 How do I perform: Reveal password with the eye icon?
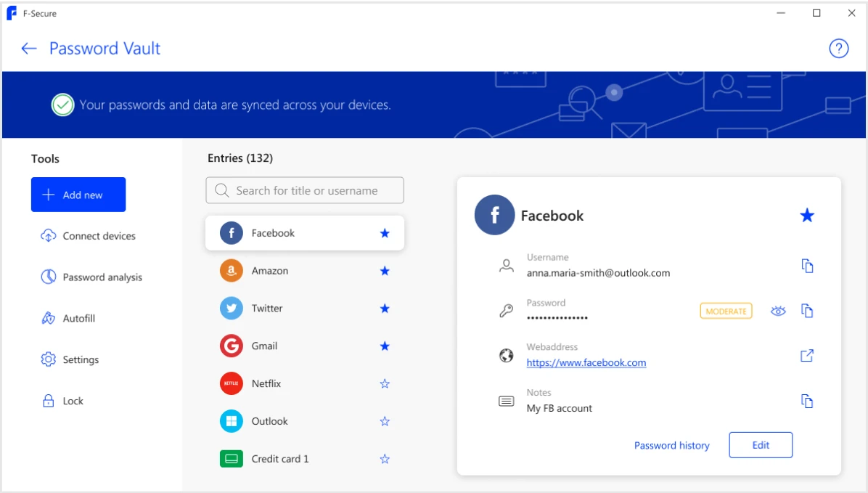tap(778, 311)
